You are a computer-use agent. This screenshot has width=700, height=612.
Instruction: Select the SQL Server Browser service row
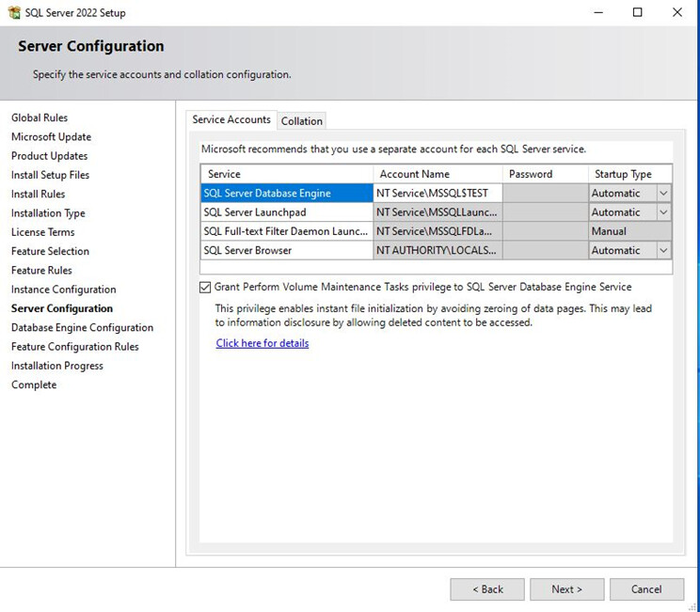[287, 250]
